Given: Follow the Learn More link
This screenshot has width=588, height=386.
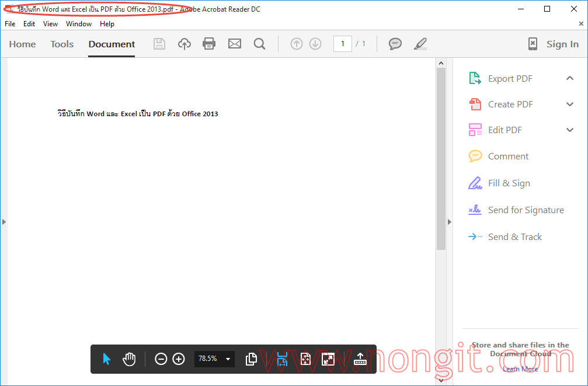Looking at the screenshot, I should 520,369.
